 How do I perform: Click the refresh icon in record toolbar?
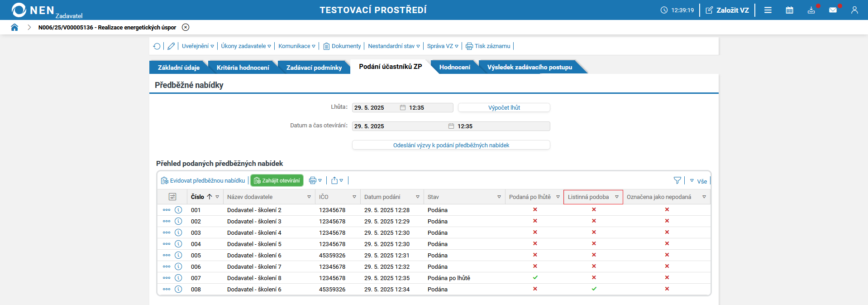(157, 46)
